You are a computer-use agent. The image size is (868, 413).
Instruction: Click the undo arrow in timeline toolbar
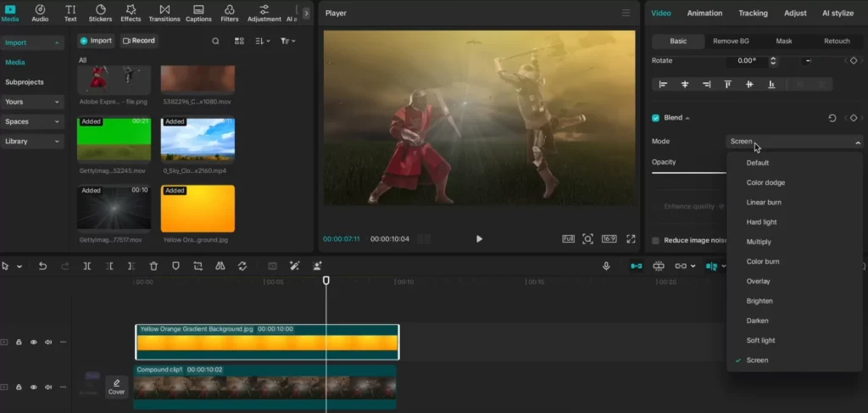tap(42, 266)
